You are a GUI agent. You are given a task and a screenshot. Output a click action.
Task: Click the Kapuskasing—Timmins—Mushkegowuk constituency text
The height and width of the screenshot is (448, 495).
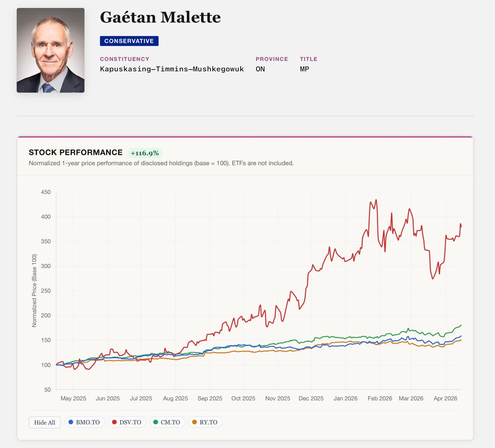coord(172,69)
